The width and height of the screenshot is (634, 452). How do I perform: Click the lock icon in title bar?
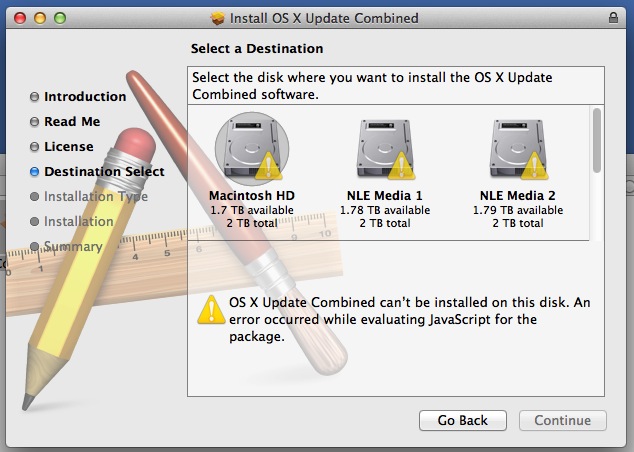(613, 18)
